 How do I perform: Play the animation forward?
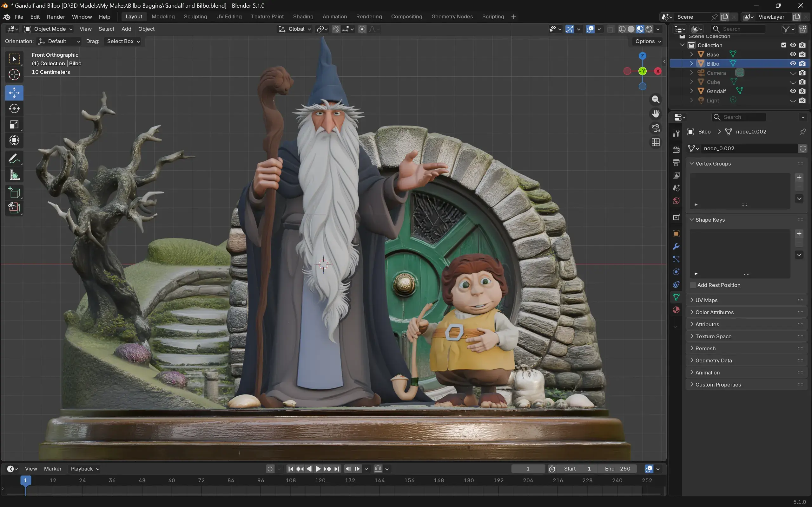click(318, 469)
